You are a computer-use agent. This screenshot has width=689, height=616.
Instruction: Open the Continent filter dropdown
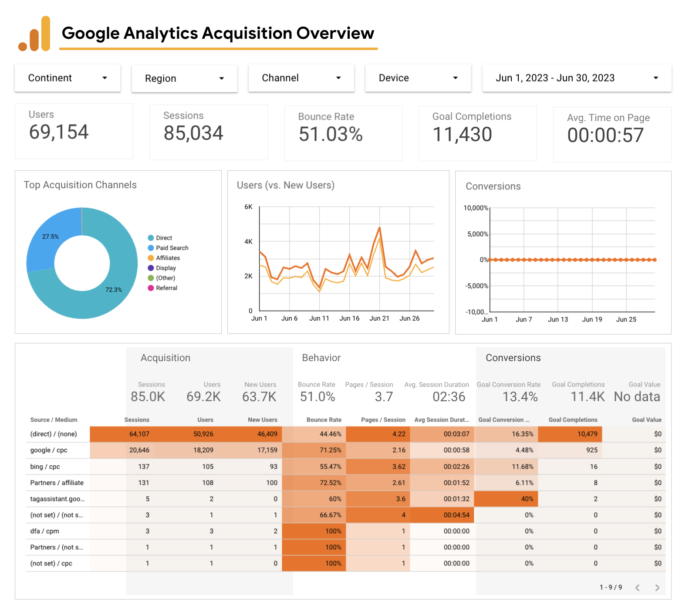click(68, 78)
